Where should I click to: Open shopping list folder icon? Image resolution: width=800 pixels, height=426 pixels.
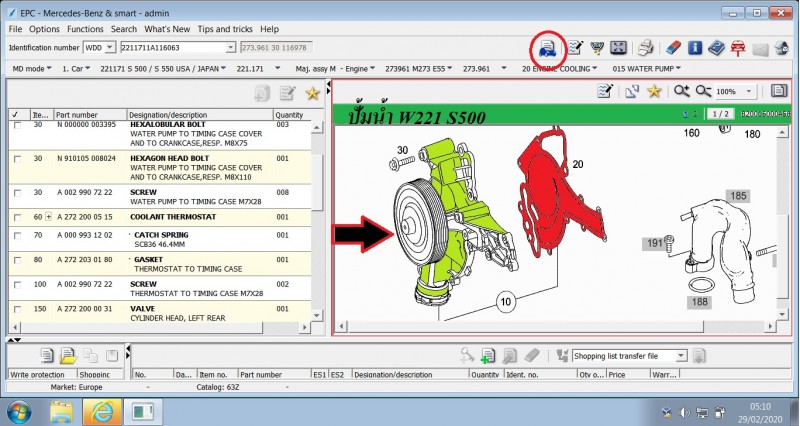tap(68, 356)
